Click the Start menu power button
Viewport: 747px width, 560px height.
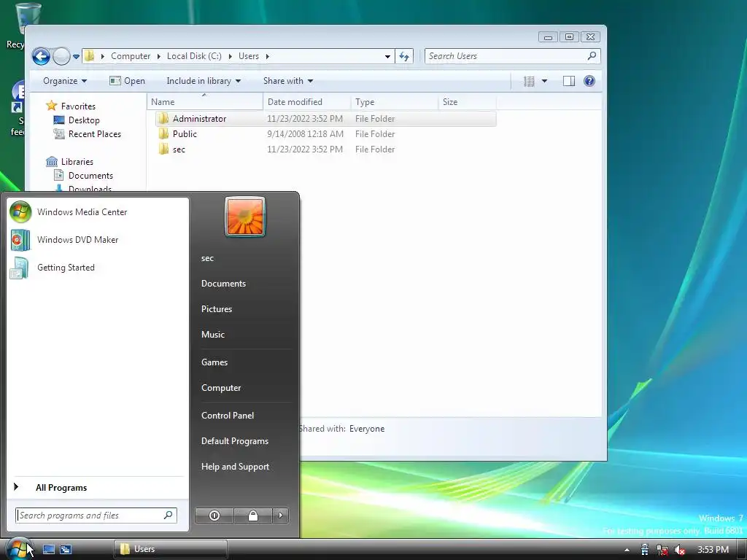coord(214,516)
